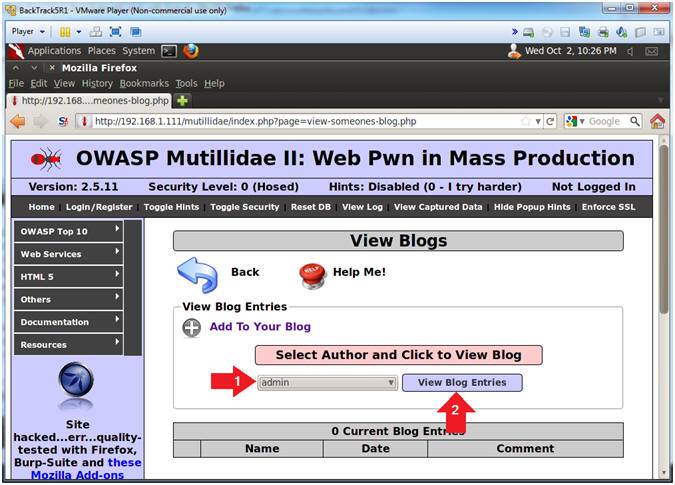Open pause button dropdown arrow

click(x=79, y=32)
